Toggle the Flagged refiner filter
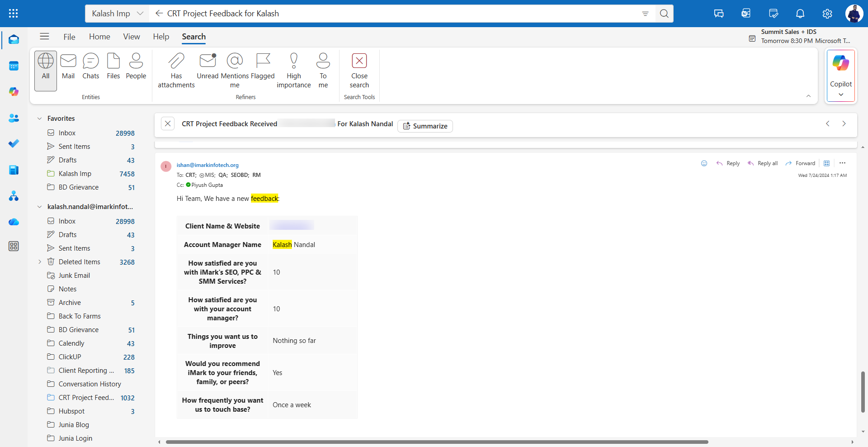Viewport: 868px width, 447px height. pos(263,61)
